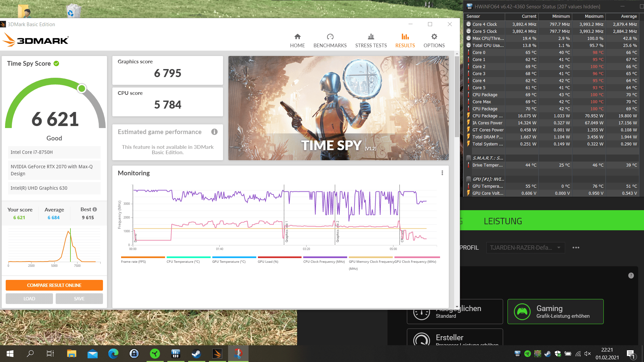Select the GPU Temperature sensor row

(x=552, y=186)
